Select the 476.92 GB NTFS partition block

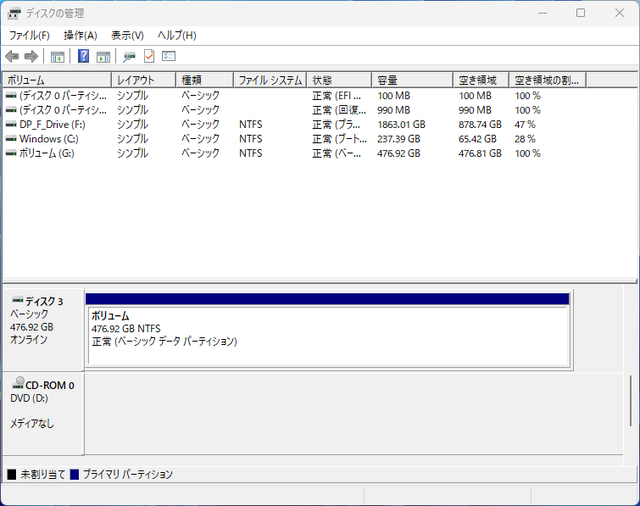[x=328, y=336]
